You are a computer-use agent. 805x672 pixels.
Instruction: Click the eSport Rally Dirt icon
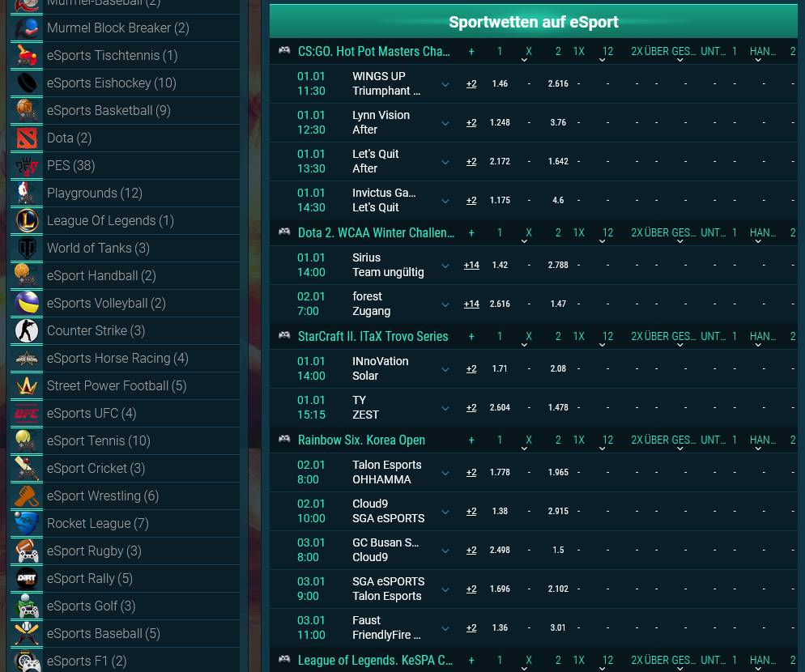27,579
